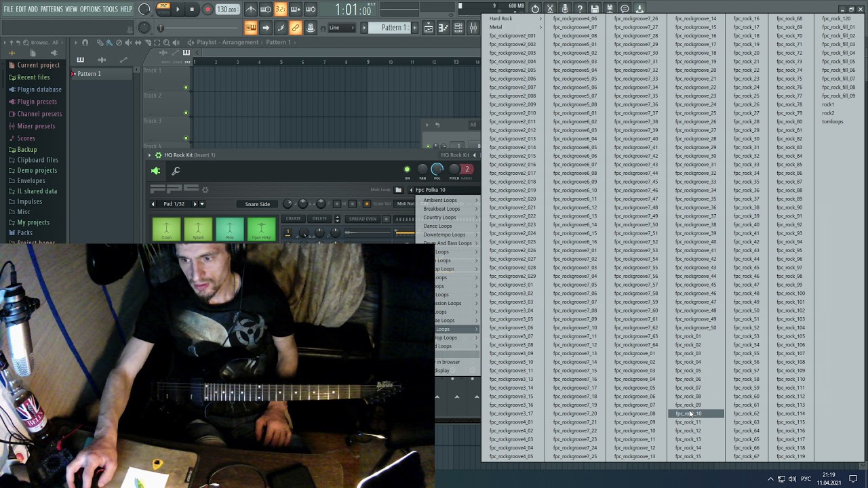Click the CREATE layer button
Screen dimensions: 868x488
click(x=293, y=219)
